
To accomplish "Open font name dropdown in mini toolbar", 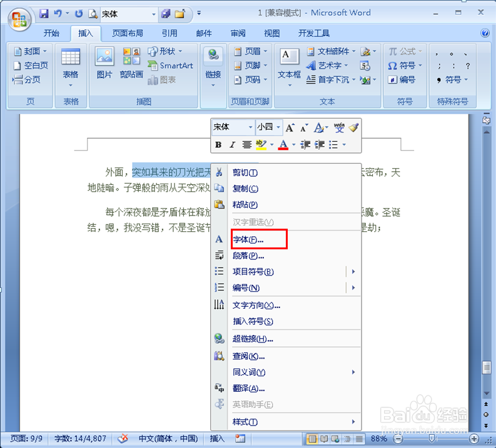I will [250, 127].
